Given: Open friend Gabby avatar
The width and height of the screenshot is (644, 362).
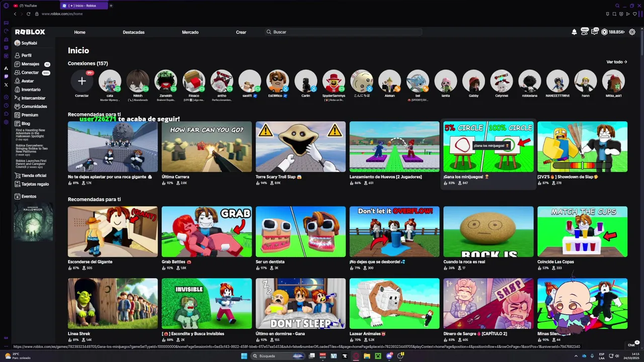Looking at the screenshot, I should (x=473, y=81).
